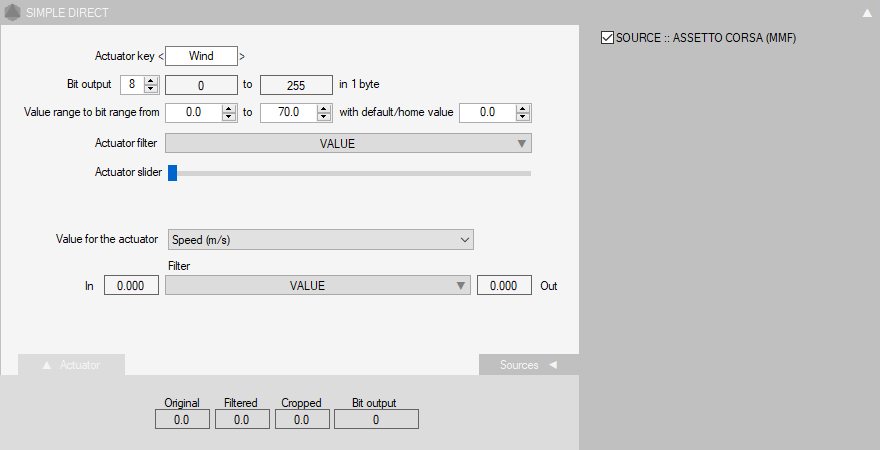Select previous actuator key with left arrow

(161, 57)
